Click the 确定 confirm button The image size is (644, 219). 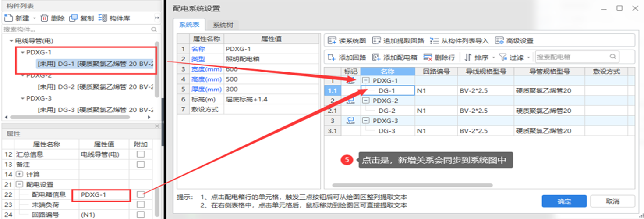point(564,201)
